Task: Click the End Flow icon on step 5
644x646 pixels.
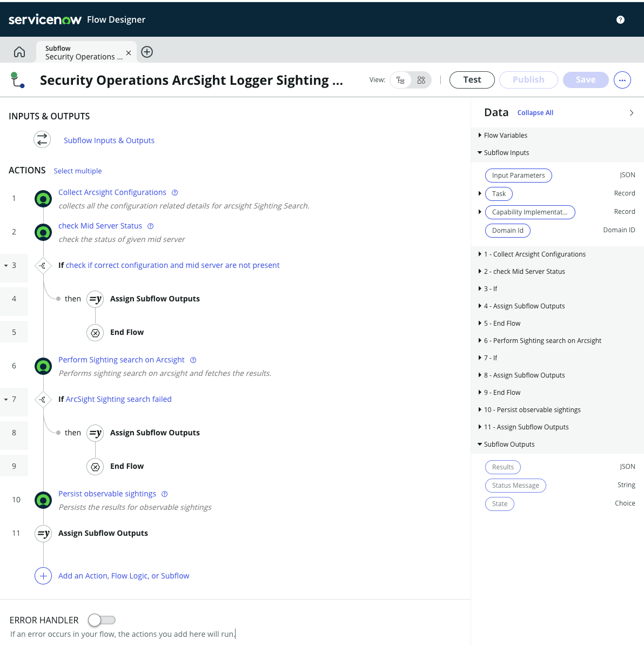Action: coord(95,333)
